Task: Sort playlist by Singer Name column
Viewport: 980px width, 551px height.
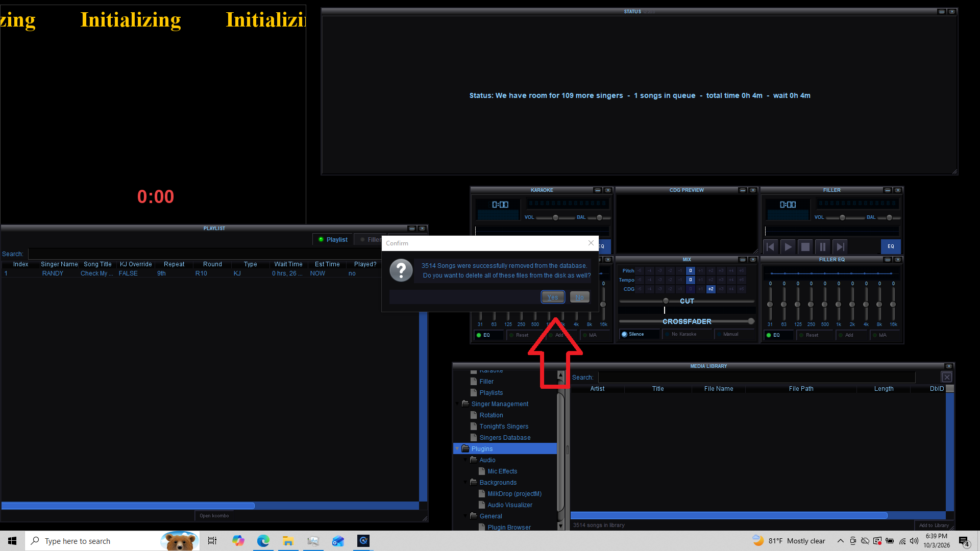Action: pos(59,264)
